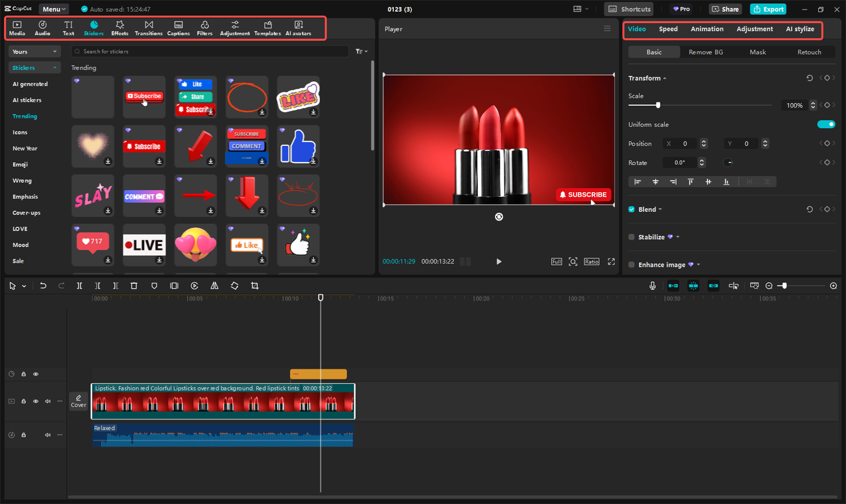Open the Stickers panel
The image size is (846, 504).
(93, 28)
